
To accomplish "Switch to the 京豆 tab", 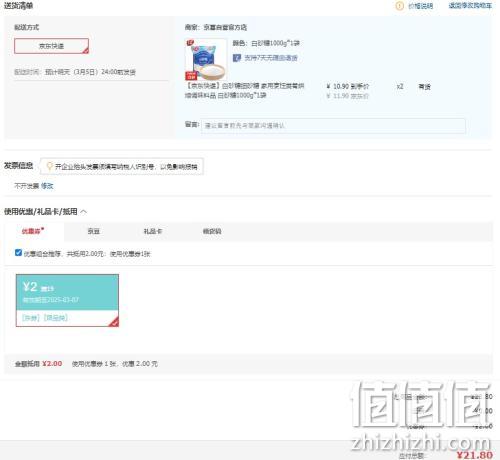I will [x=93, y=231].
